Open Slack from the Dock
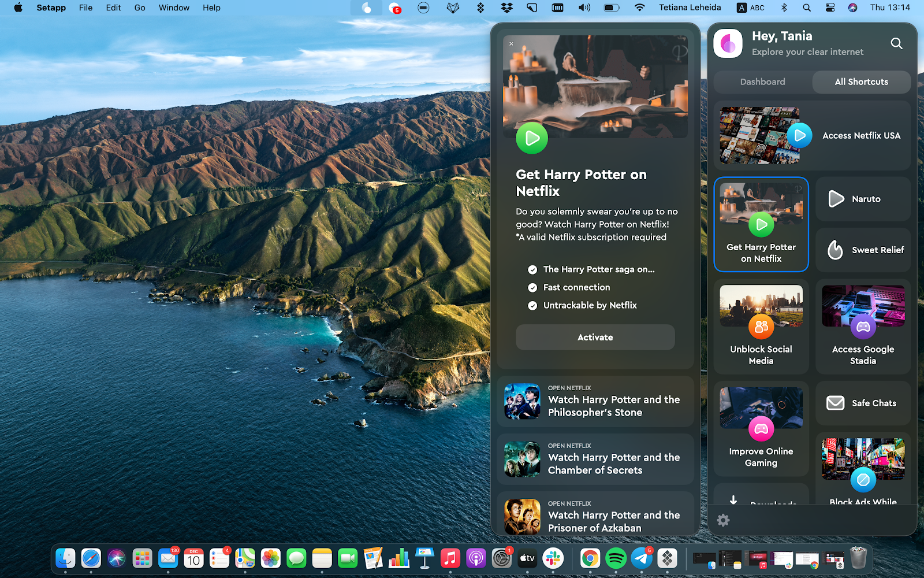 [553, 558]
